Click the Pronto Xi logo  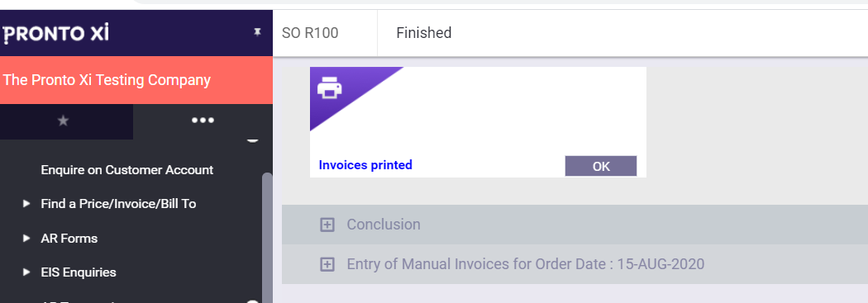[56, 34]
